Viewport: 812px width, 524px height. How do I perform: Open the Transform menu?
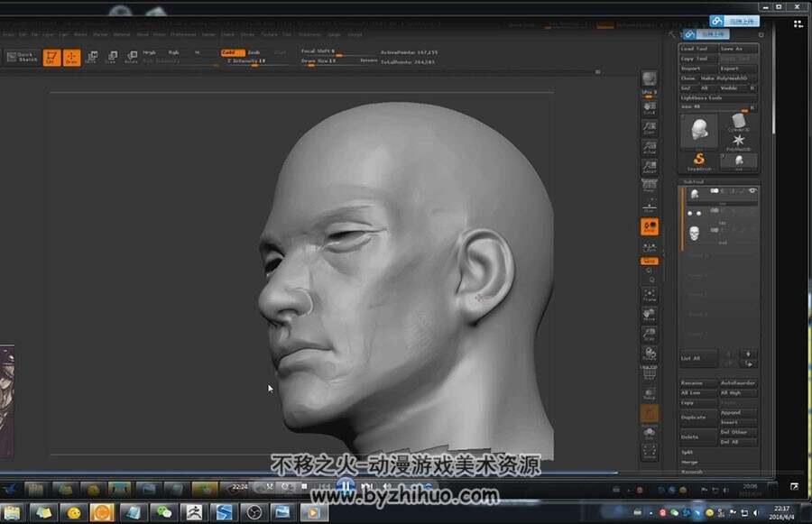[x=309, y=34]
